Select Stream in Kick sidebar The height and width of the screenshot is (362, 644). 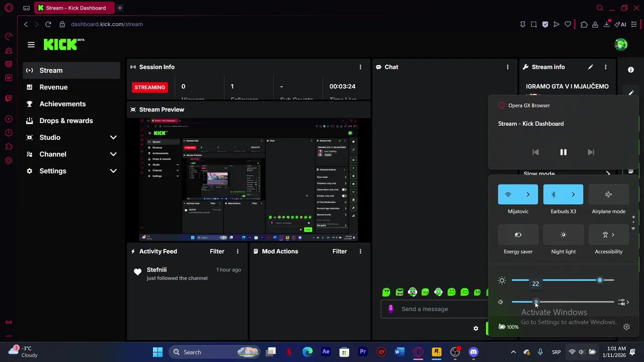[71, 70]
